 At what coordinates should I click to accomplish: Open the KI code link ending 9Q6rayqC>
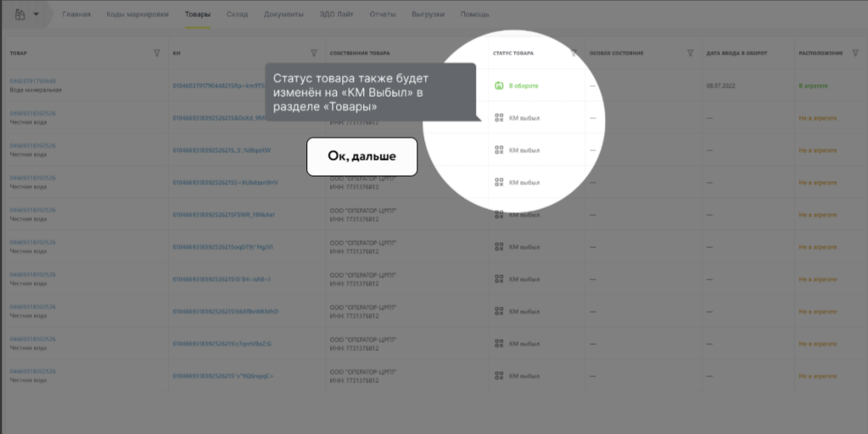tap(223, 375)
